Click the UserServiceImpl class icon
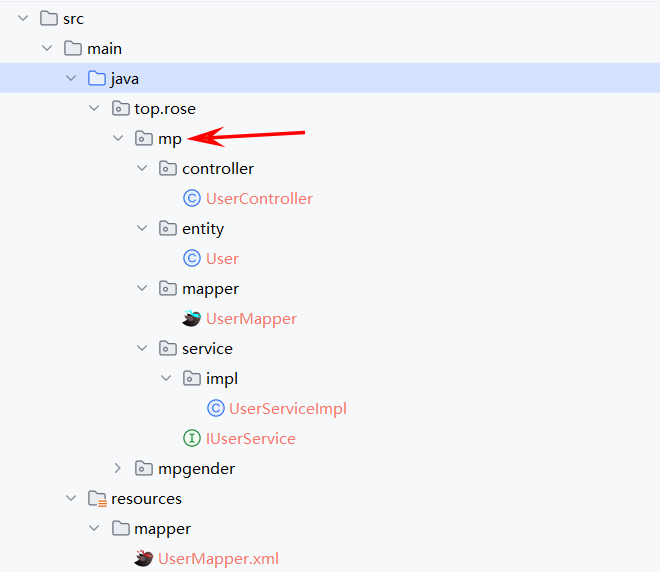660x572 pixels. pyautogui.click(x=216, y=408)
